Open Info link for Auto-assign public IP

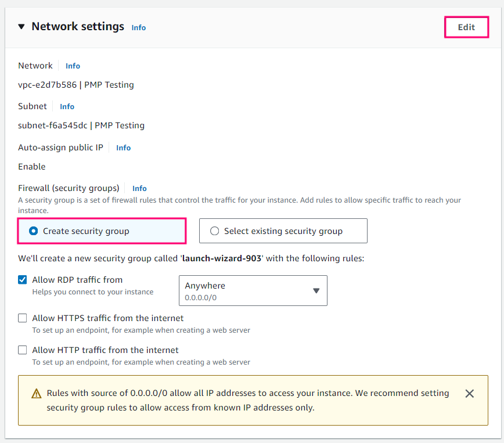click(x=124, y=148)
